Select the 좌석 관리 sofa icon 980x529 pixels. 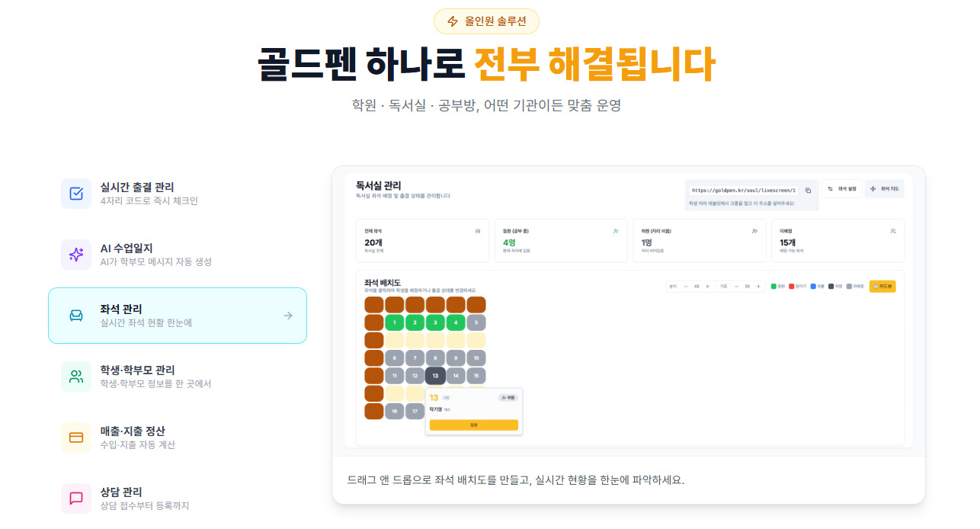(76, 316)
